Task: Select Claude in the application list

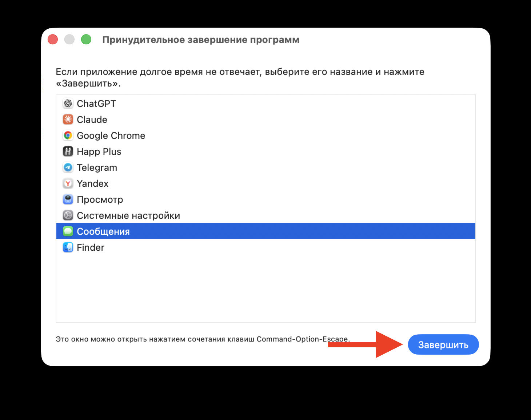Action: click(x=92, y=119)
